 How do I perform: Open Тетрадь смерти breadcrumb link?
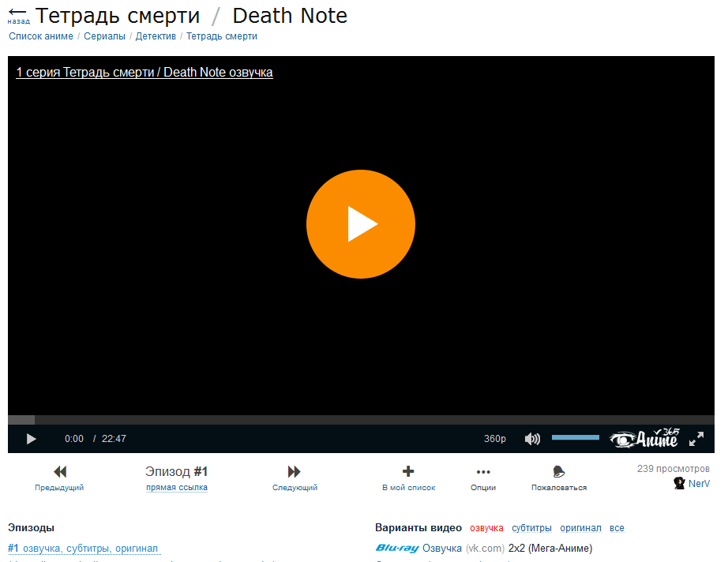tap(221, 36)
